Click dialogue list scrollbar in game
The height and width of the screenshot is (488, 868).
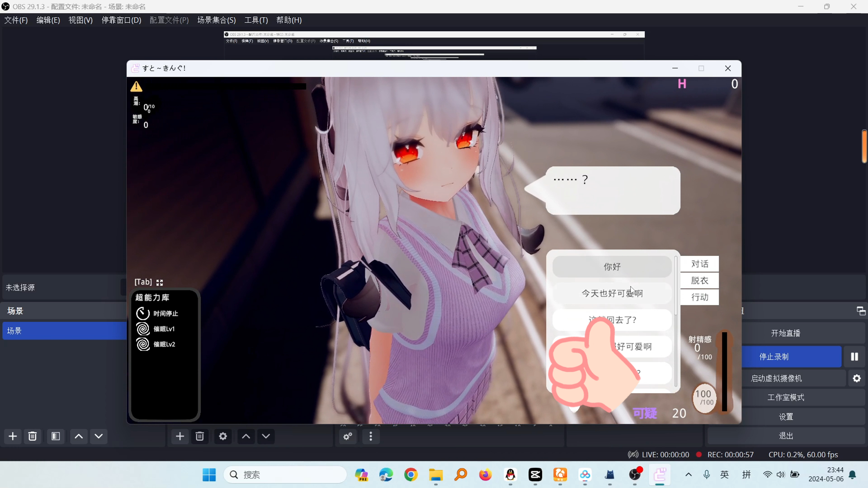point(676,286)
